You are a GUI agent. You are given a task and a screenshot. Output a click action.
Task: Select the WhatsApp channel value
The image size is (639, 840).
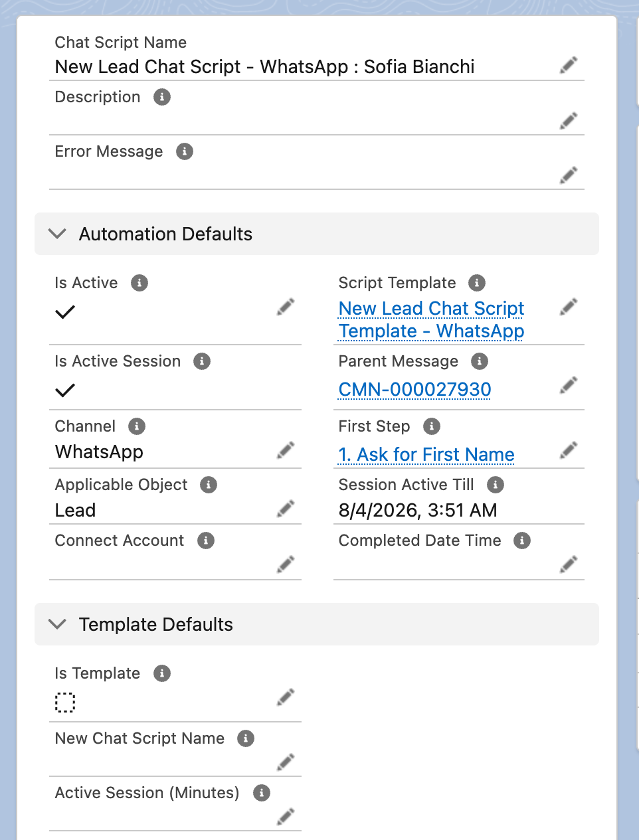click(x=99, y=452)
